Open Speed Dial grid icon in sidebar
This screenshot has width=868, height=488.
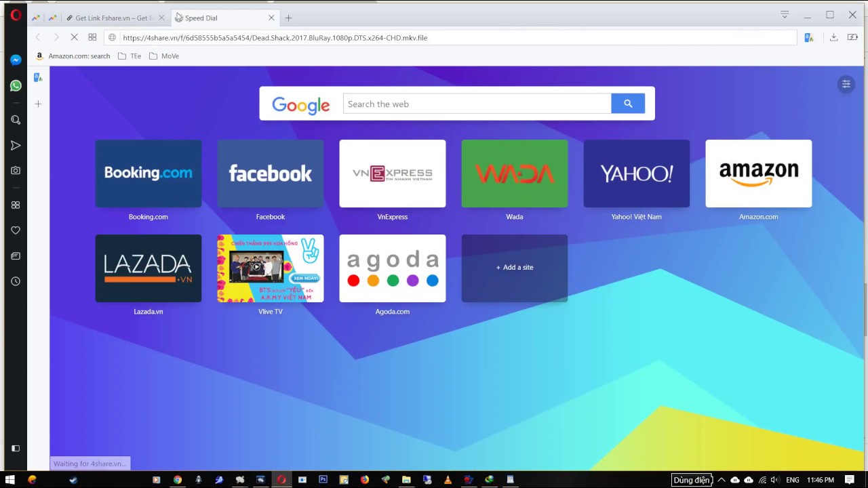click(x=16, y=205)
